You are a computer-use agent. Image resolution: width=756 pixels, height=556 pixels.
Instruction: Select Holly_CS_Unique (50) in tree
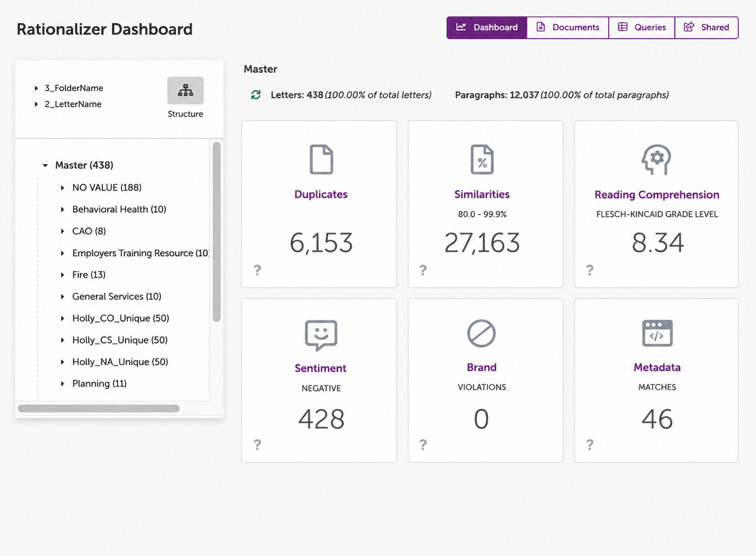120,340
